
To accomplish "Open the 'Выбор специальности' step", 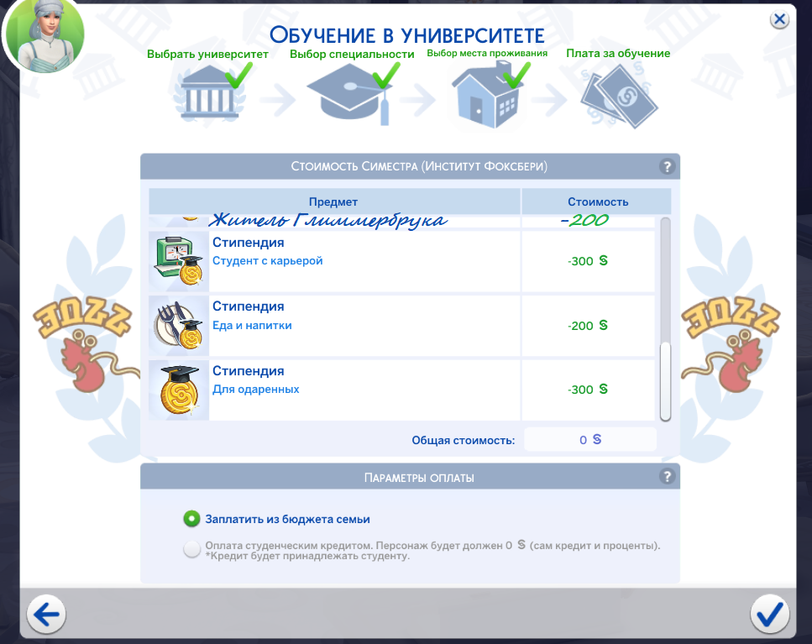I will 352,54.
